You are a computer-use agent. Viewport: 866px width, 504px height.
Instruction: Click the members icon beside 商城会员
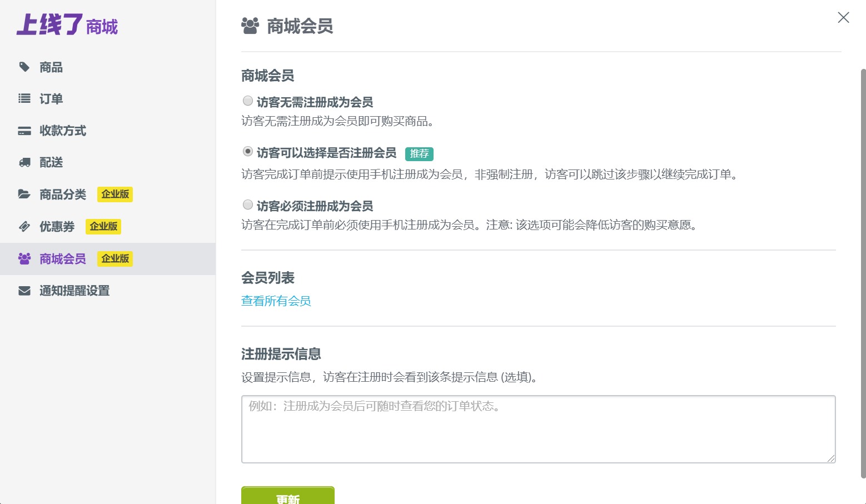click(x=24, y=258)
